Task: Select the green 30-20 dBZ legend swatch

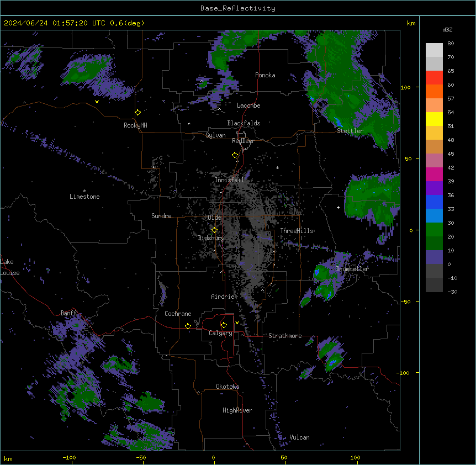Action: (x=434, y=230)
